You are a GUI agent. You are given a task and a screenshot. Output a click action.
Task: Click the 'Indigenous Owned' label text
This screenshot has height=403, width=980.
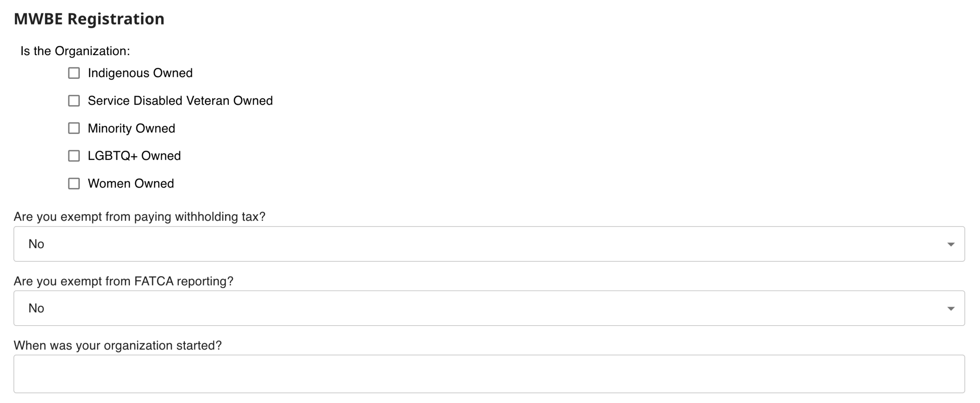(140, 73)
